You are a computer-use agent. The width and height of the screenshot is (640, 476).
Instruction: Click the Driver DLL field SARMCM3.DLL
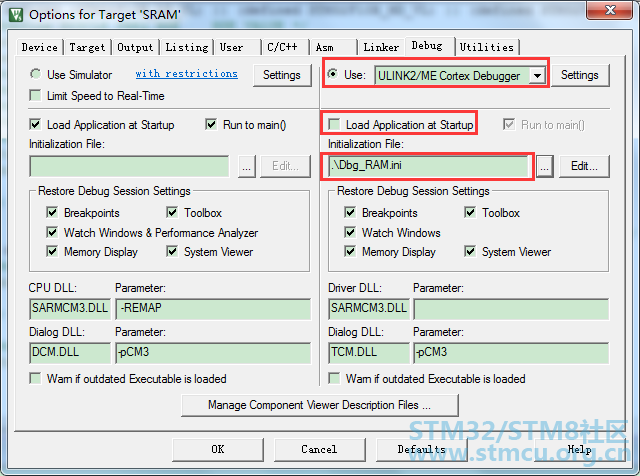(369, 309)
